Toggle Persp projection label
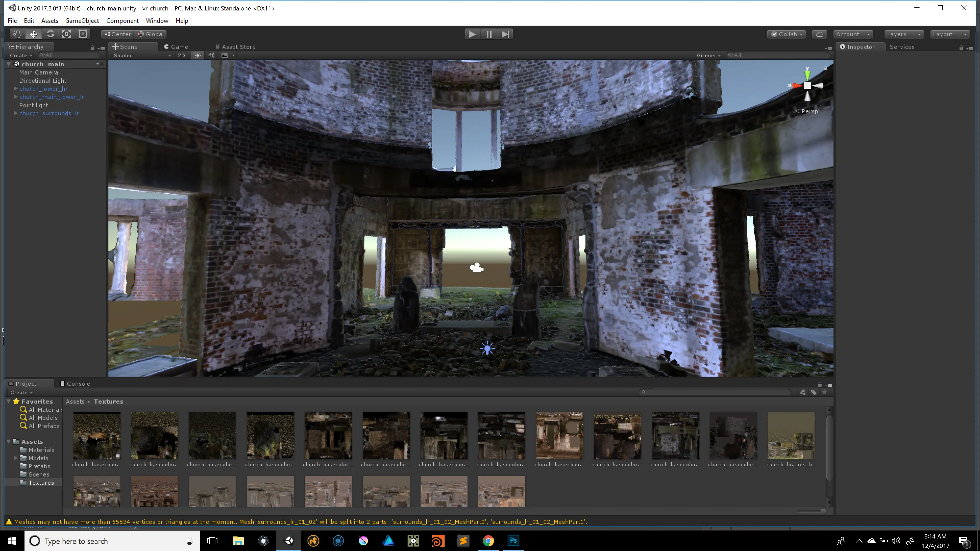 tap(806, 111)
